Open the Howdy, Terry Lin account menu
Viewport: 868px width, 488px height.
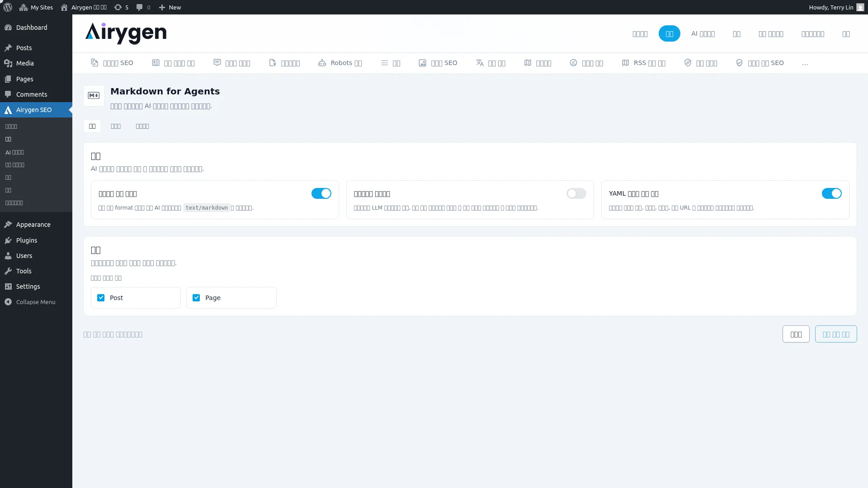pos(836,7)
